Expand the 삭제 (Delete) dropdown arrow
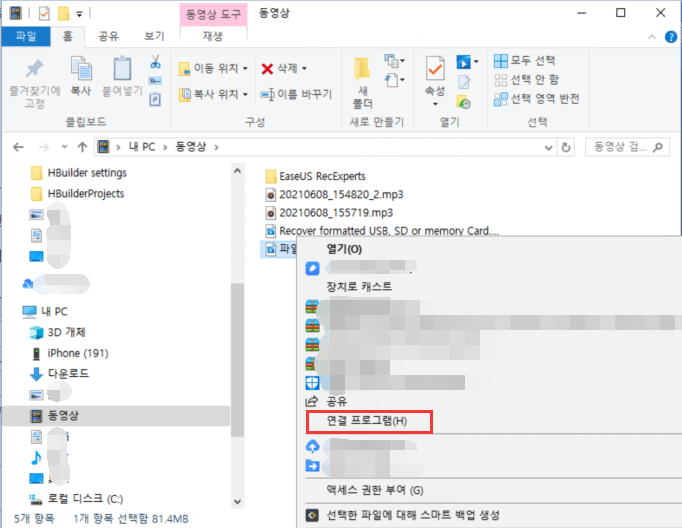Viewport: 682px width, 528px height. (x=304, y=69)
